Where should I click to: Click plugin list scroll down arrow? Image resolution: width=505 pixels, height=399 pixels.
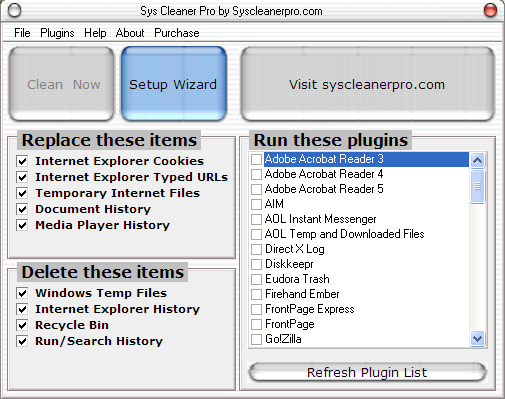(477, 339)
